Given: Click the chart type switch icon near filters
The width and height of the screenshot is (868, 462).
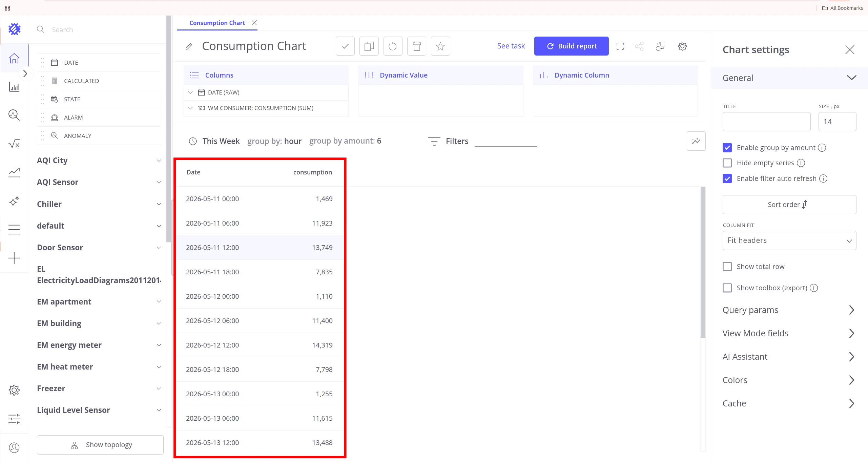Looking at the screenshot, I should click(x=696, y=141).
